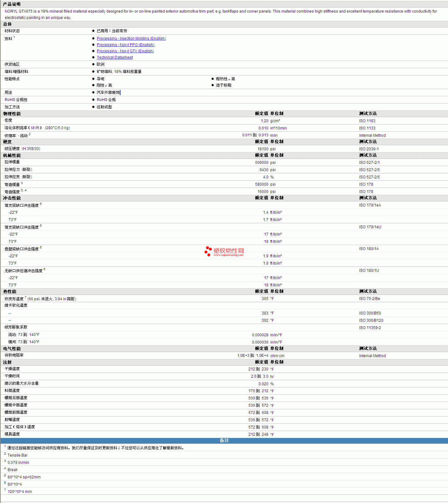Click the 机械性能 section header
This screenshot has height=503, width=448.
click(12, 156)
